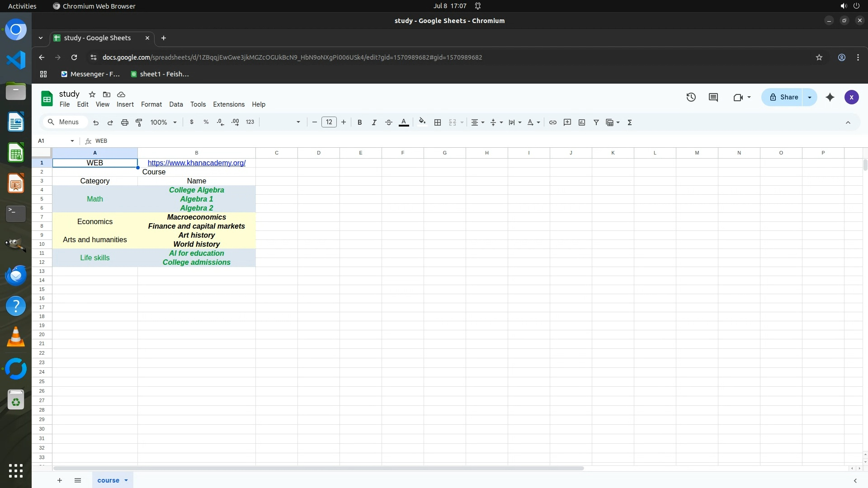Toggle bold formatting
868x488 pixels.
(x=360, y=122)
